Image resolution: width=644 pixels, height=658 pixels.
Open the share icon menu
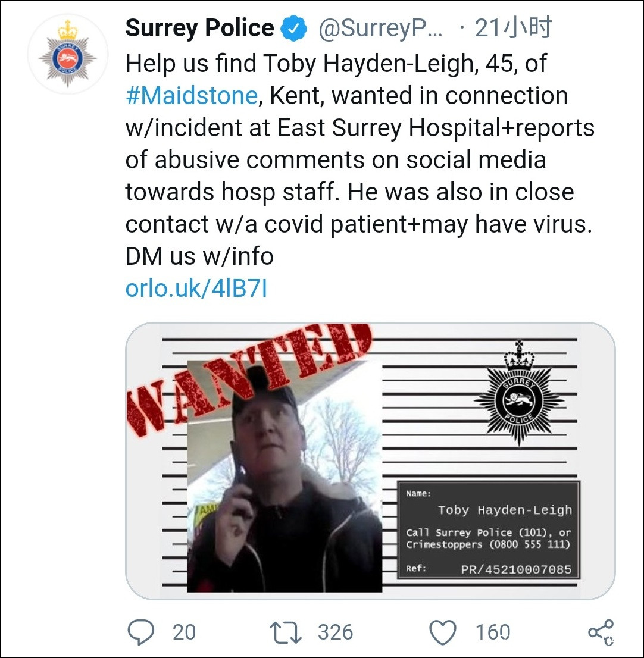[x=600, y=632]
